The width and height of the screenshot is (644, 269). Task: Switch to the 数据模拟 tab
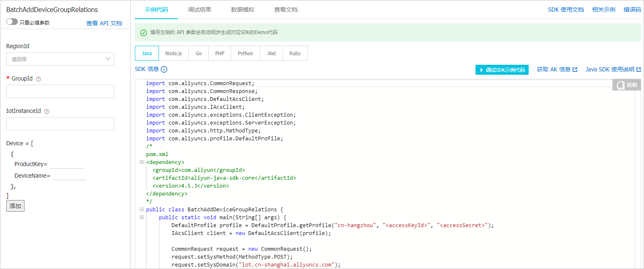point(243,10)
